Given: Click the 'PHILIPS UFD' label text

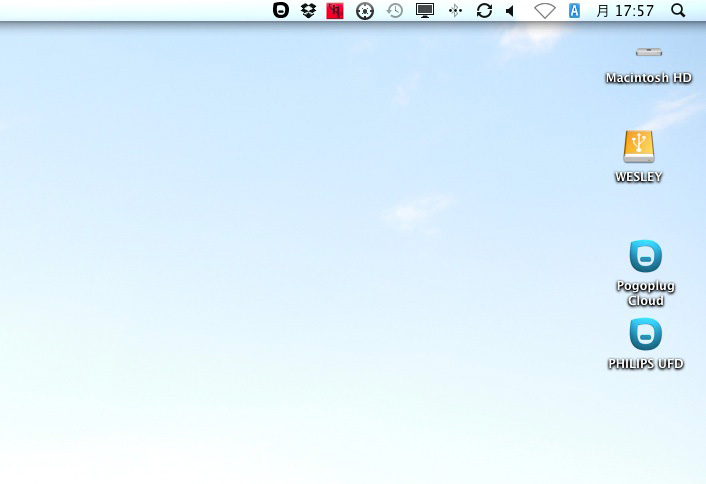Looking at the screenshot, I should (x=646, y=364).
